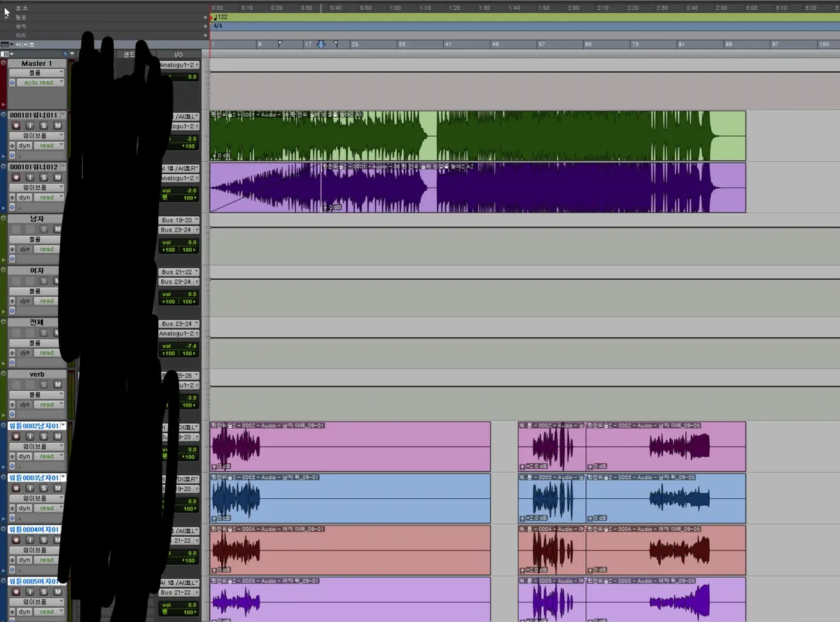Image resolution: width=840 pixels, height=622 pixels.
Task: Click the freeze snowflake icon on track 000101워너012
Action: coord(12,197)
